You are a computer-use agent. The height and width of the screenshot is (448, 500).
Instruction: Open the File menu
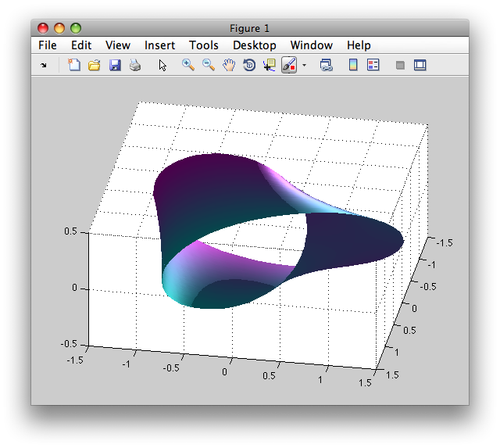coord(48,45)
